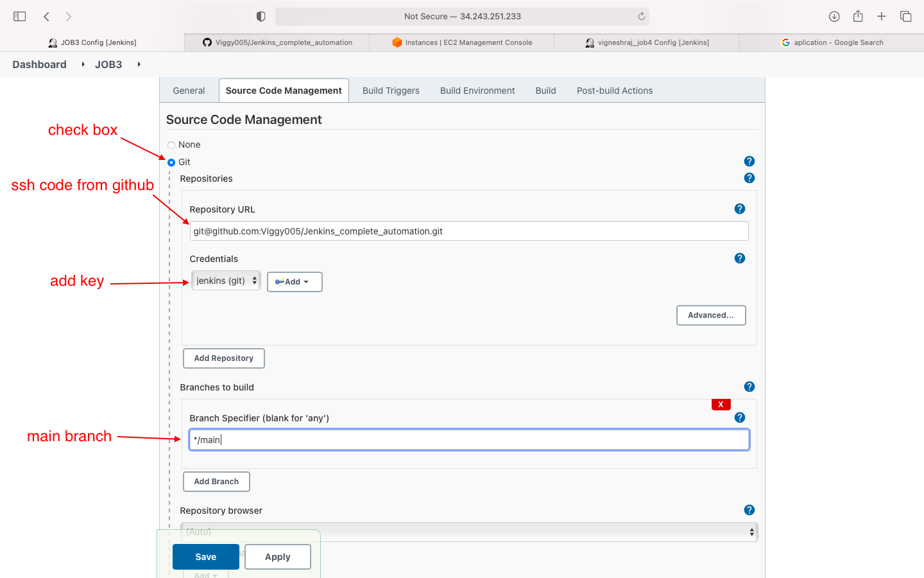Screen dimensions: 924x578
Task: Select the Git radio button
Action: click(171, 162)
